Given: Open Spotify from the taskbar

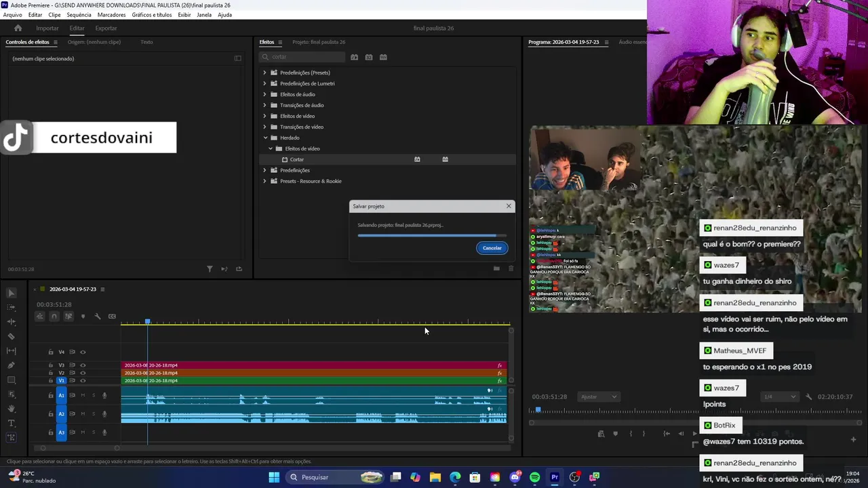Looking at the screenshot, I should pyautogui.click(x=534, y=477).
